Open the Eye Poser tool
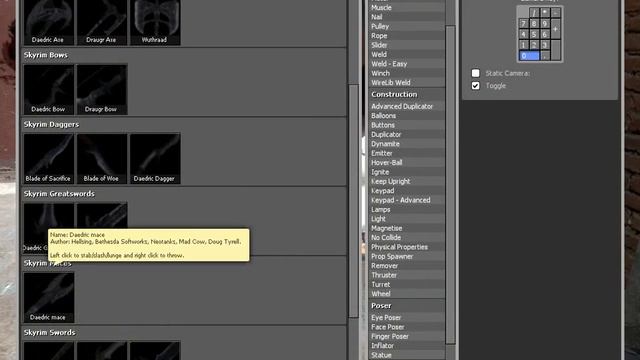Image resolution: width=640 pixels, height=360 pixels. [407, 318]
